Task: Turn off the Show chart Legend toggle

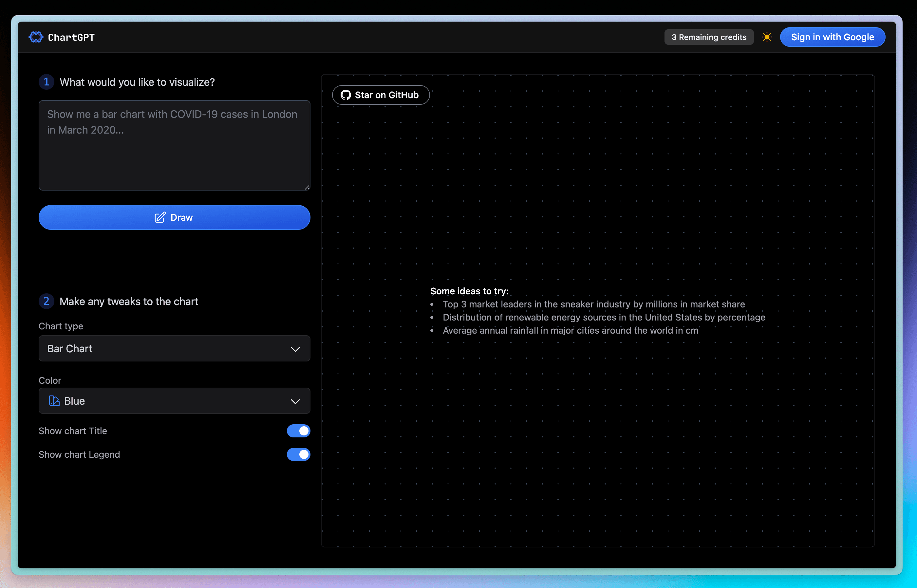Action: pos(298,455)
